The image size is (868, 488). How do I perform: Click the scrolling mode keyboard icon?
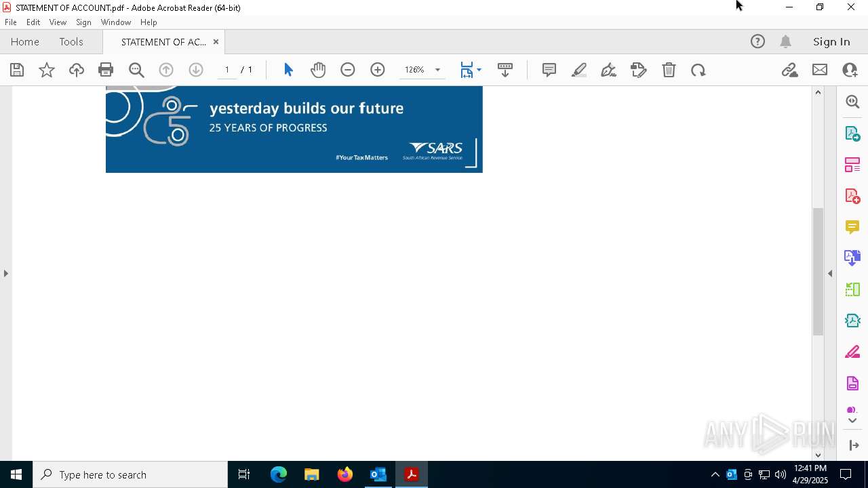[505, 70]
